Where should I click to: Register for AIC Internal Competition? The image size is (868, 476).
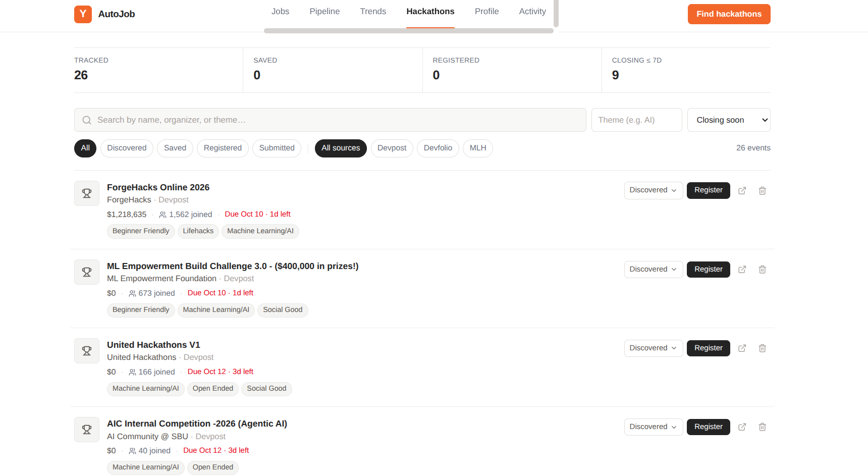[x=708, y=427]
